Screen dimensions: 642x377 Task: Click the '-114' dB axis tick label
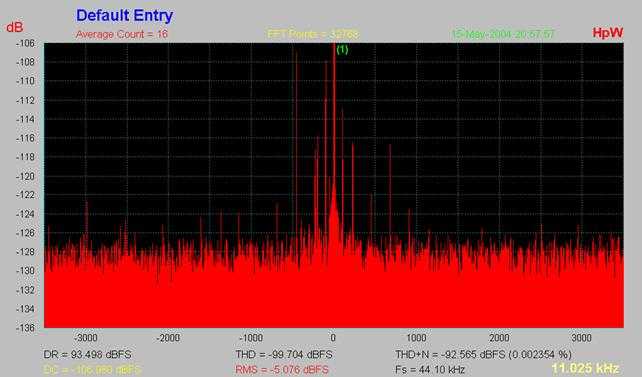point(25,119)
